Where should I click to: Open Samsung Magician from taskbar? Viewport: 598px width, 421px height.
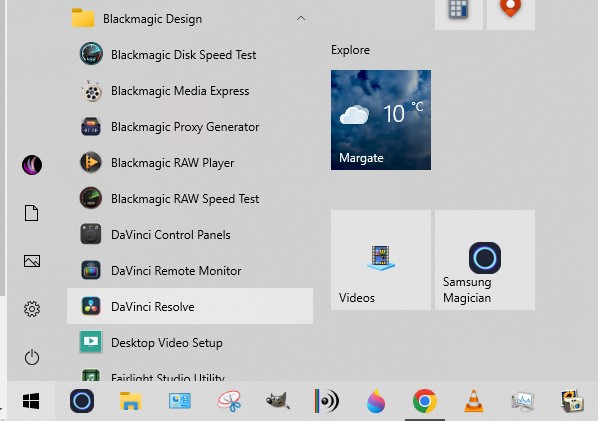pyautogui.click(x=82, y=401)
